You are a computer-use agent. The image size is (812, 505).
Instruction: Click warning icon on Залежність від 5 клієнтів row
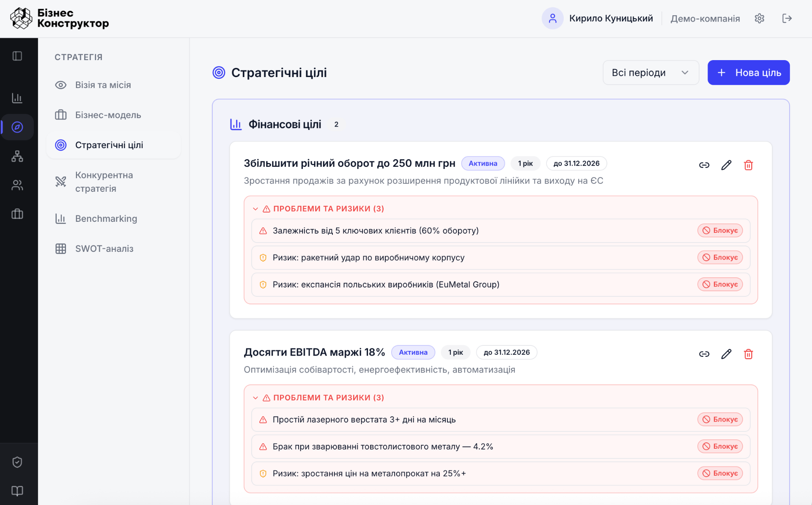(263, 231)
